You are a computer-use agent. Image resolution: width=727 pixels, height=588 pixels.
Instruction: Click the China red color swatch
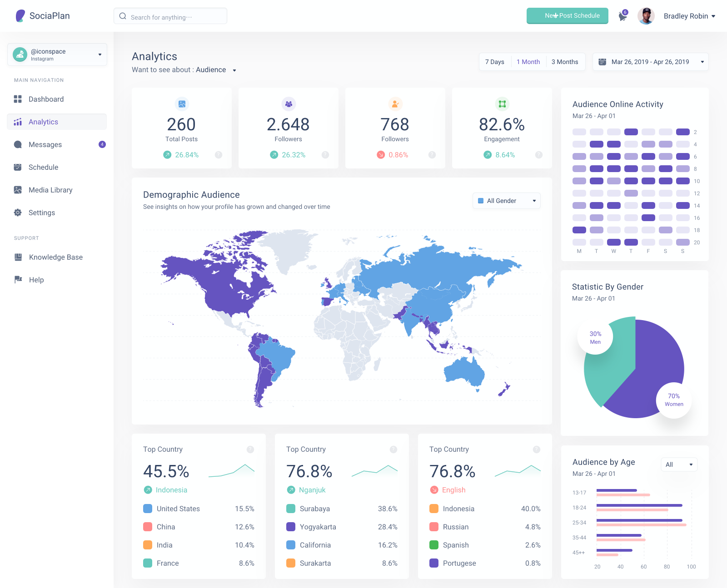click(x=148, y=527)
